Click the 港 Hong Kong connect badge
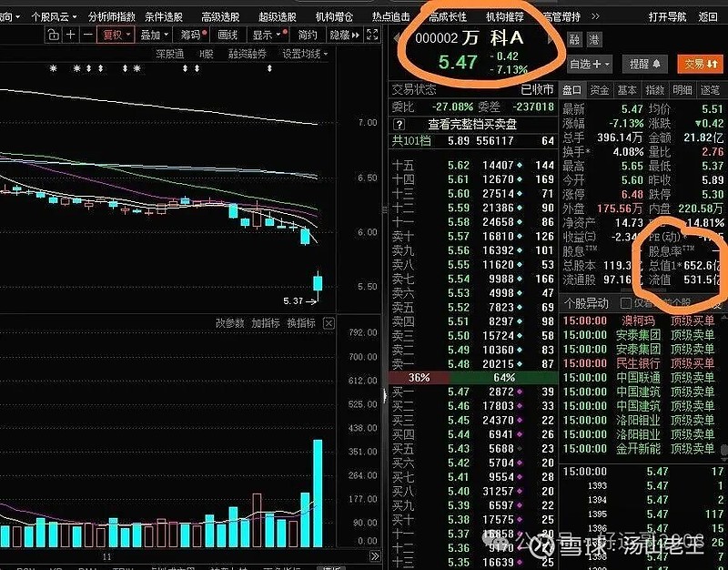The width and height of the screenshot is (728, 570). [x=595, y=39]
